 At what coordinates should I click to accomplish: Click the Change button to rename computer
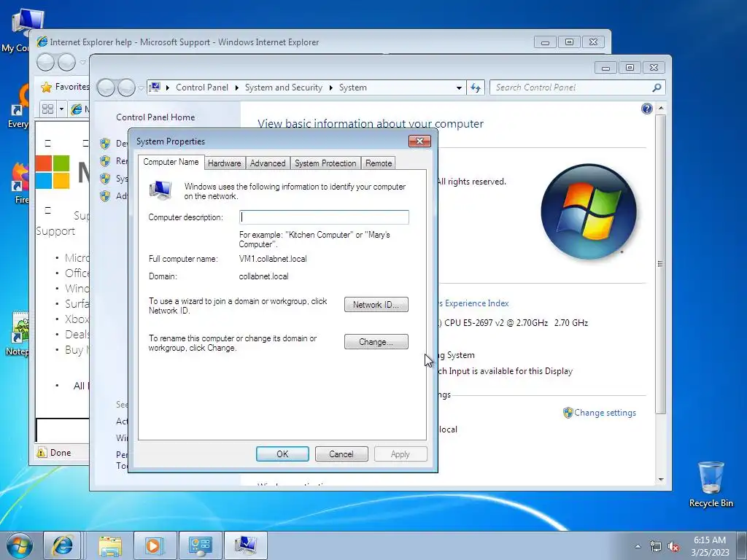[376, 342]
